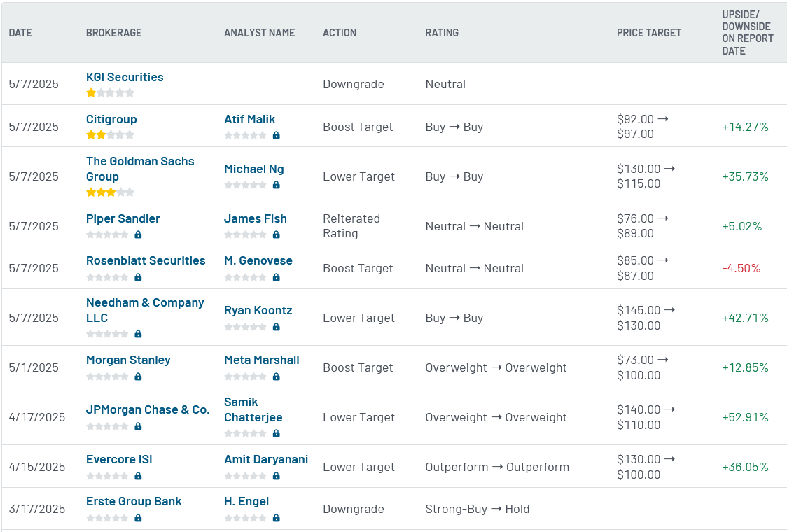Click lock icon under Rosenblatt Securities

coord(138,277)
